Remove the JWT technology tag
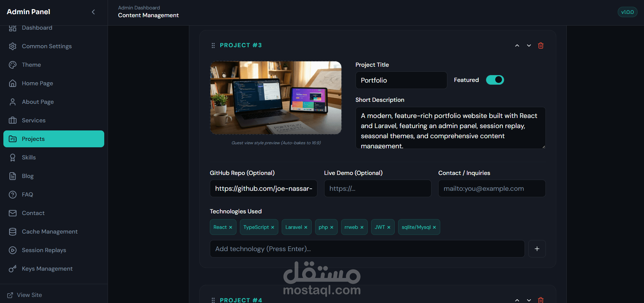 click(x=389, y=228)
